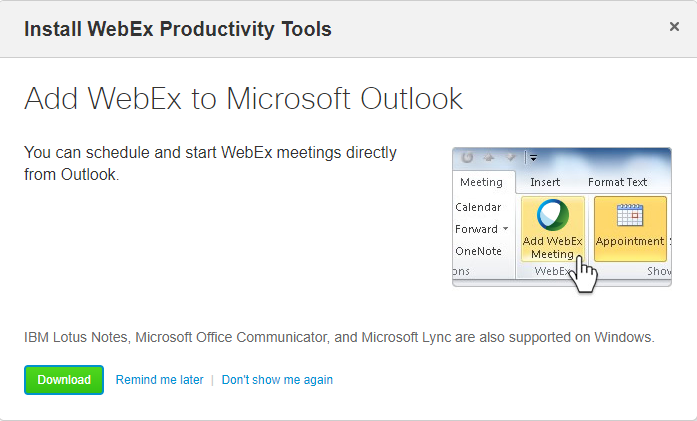Close the Install WebEx Productivity Tools dialog
The image size is (697, 421).
click(674, 27)
